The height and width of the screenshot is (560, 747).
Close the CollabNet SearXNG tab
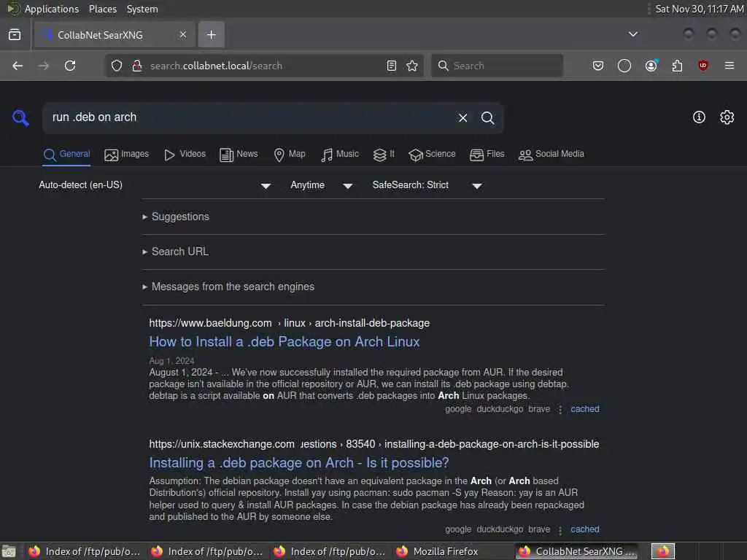183,34
